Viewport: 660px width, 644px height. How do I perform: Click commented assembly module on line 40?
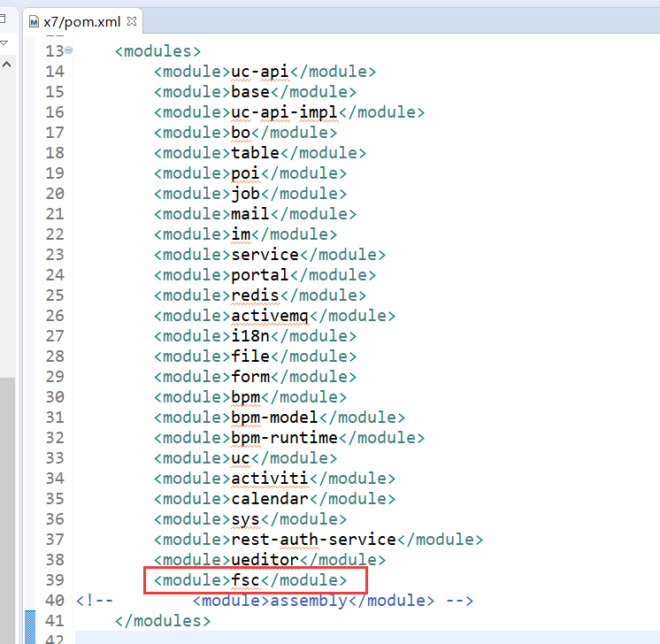(x=313, y=601)
